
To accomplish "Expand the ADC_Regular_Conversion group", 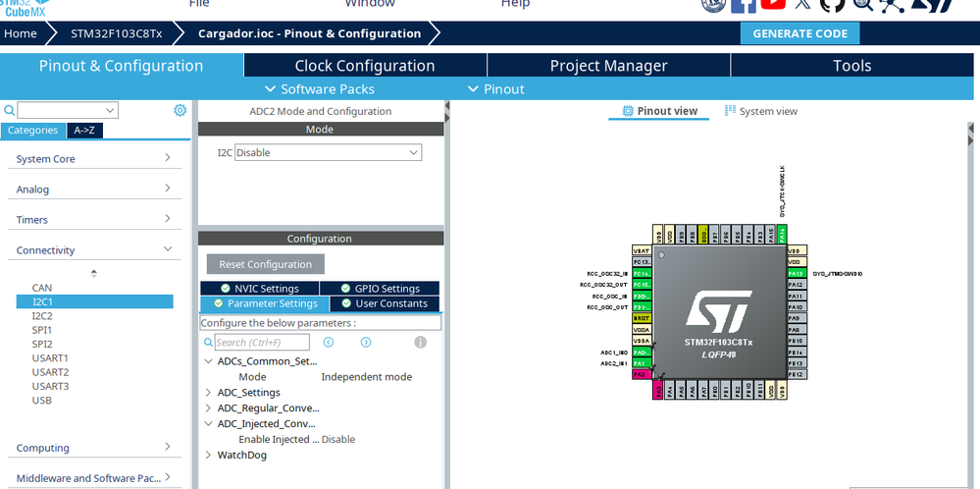I will pos(208,407).
